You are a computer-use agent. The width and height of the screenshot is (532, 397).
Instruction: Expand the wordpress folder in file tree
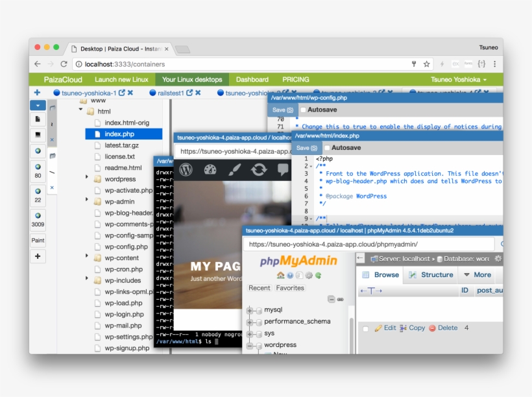coord(87,179)
